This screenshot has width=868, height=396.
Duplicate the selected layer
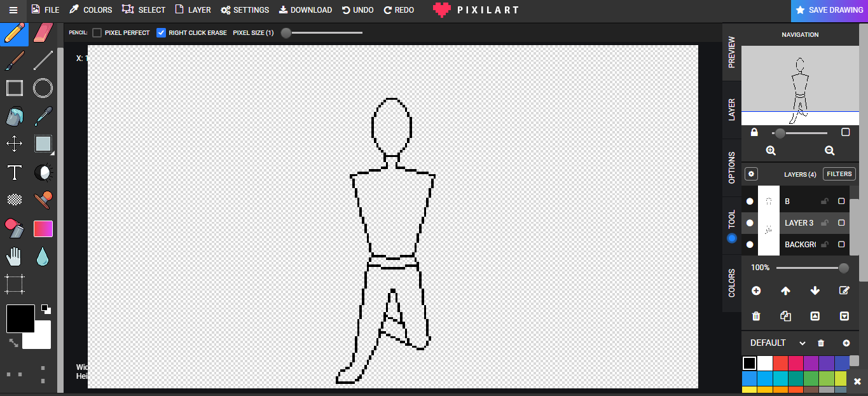785,316
